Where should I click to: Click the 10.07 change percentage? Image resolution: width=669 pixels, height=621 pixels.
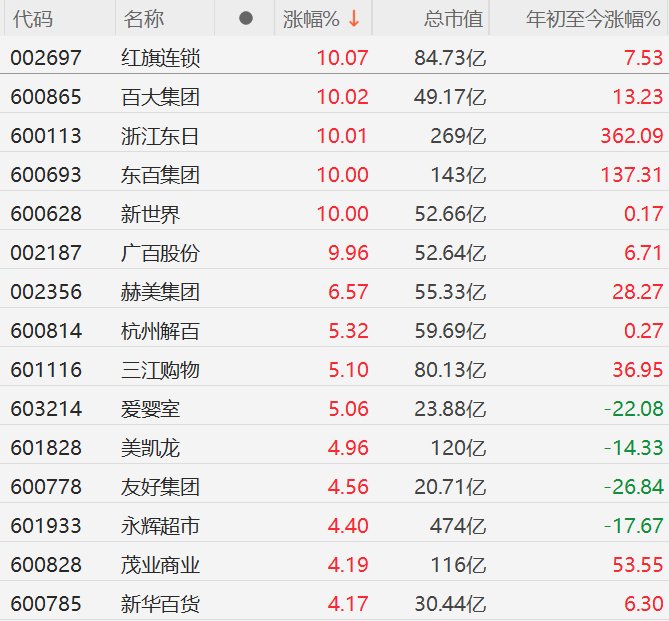[342, 58]
